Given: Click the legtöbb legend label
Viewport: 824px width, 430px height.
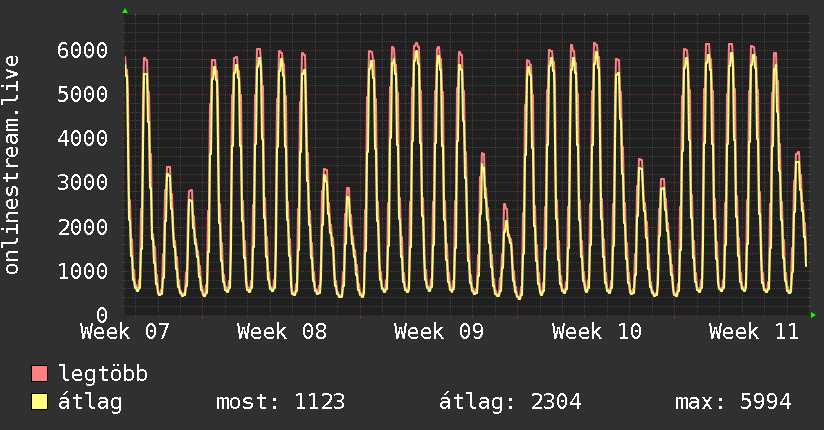Looking at the screenshot, I should [x=103, y=374].
